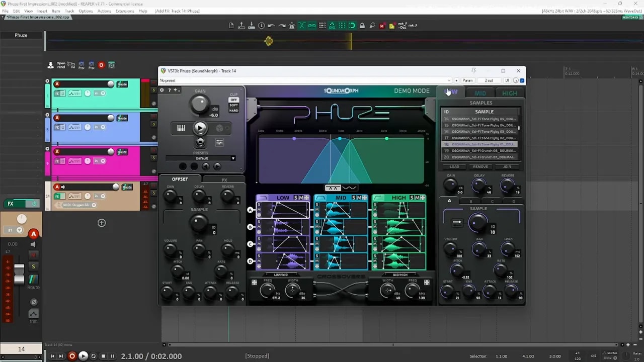The image size is (644, 362).
Task: Play the Phuze sound preview
Action: 200,128
